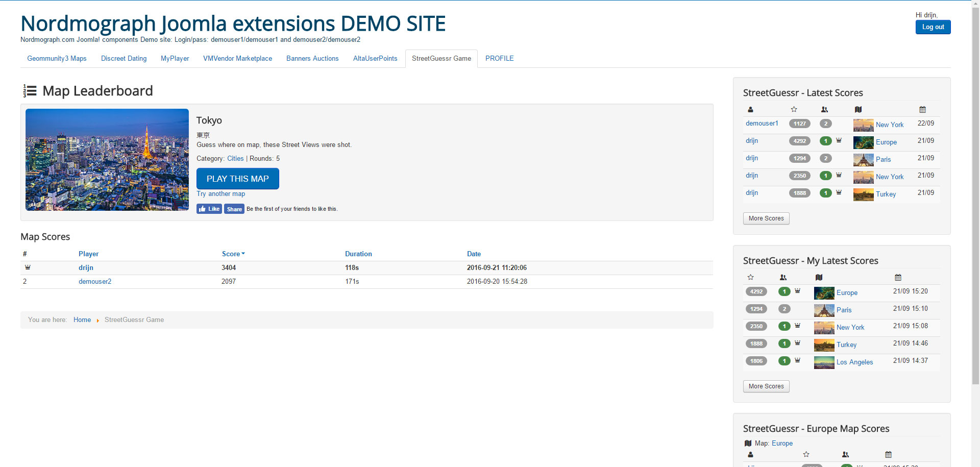The width and height of the screenshot is (980, 467).
Task: Open the Europe link beside Map label
Action: point(782,444)
